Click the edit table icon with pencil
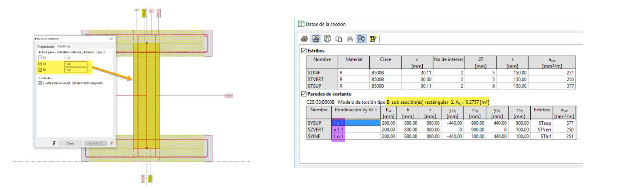644x189 pixels. (372, 39)
